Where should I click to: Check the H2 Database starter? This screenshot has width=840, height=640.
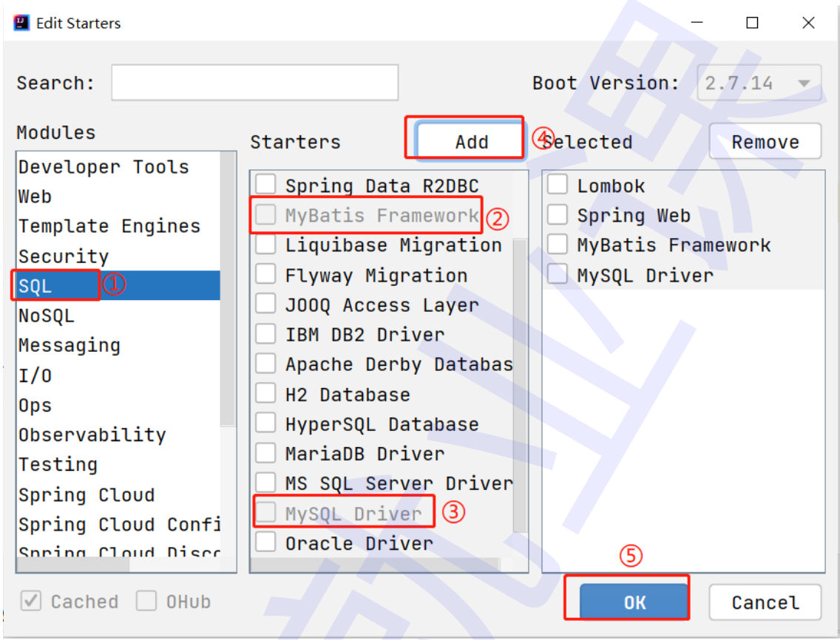click(265, 394)
